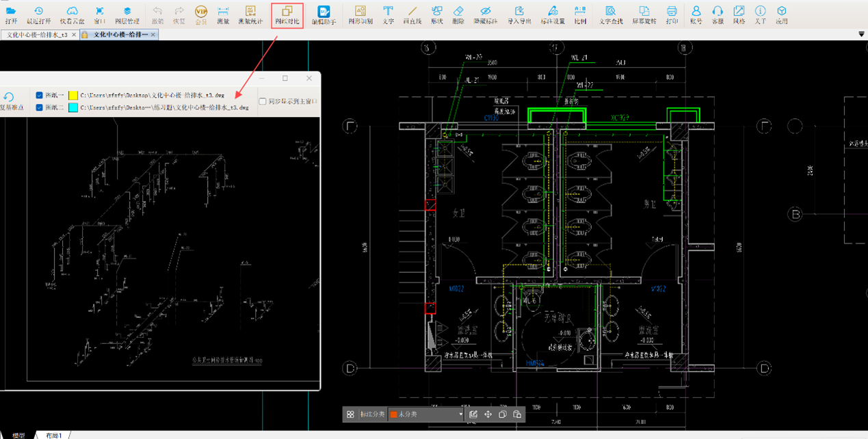Click the 最近打开 recent files button

(38, 14)
